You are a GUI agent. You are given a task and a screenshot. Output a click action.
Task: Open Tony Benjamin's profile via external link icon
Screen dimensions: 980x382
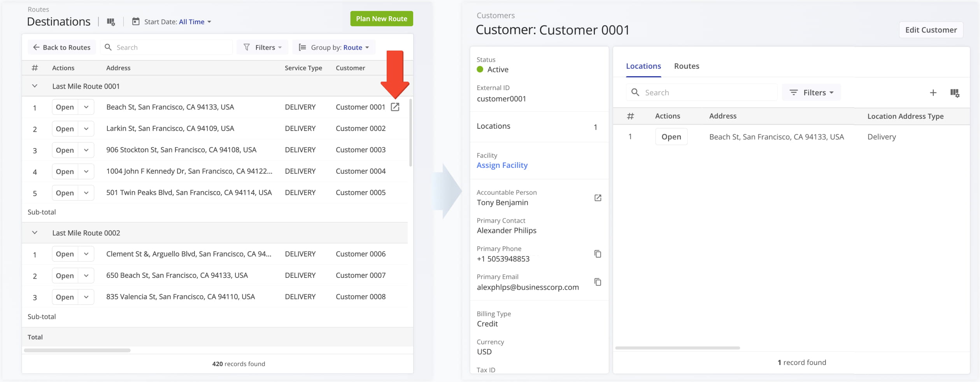point(598,197)
